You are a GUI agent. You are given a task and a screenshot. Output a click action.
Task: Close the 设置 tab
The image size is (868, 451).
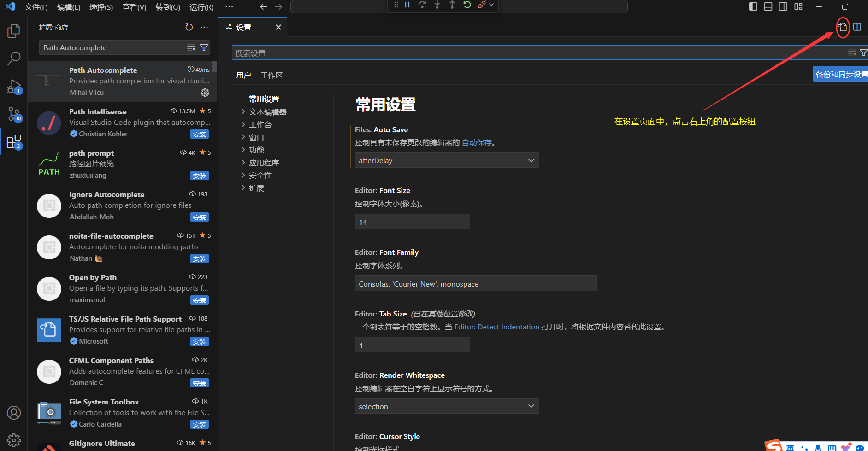pos(278,27)
